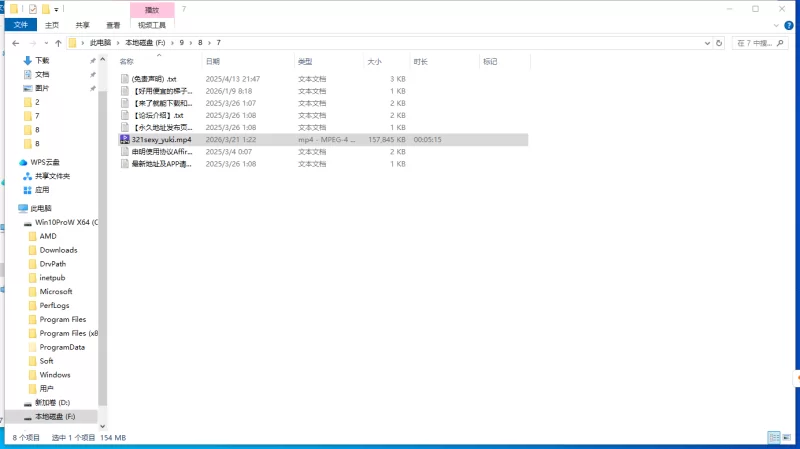The image size is (800, 449).
Task: Open the help question mark icon
Action: (x=788, y=25)
